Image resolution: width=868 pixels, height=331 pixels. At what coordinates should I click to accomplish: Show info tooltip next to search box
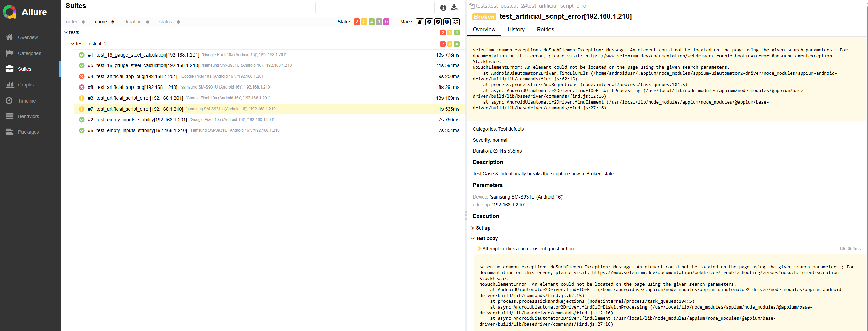[x=443, y=7]
